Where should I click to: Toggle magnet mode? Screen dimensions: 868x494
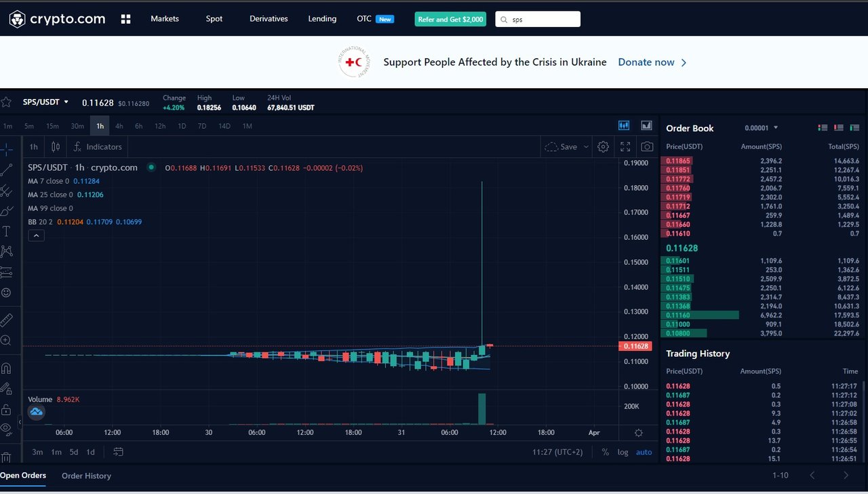tap(6, 369)
